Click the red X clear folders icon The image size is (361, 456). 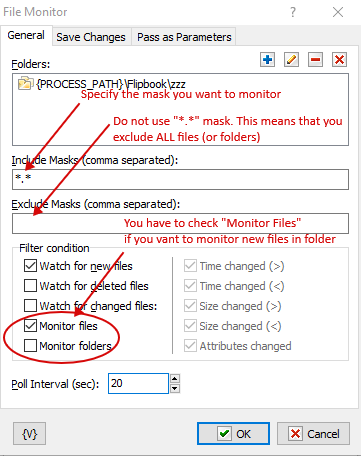pyautogui.click(x=339, y=60)
